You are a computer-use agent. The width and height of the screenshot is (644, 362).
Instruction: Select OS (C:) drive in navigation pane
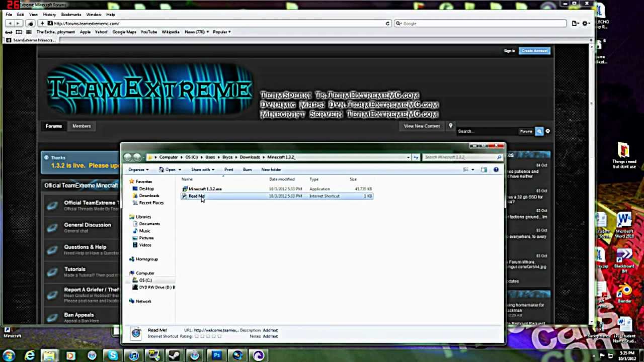coord(145,280)
